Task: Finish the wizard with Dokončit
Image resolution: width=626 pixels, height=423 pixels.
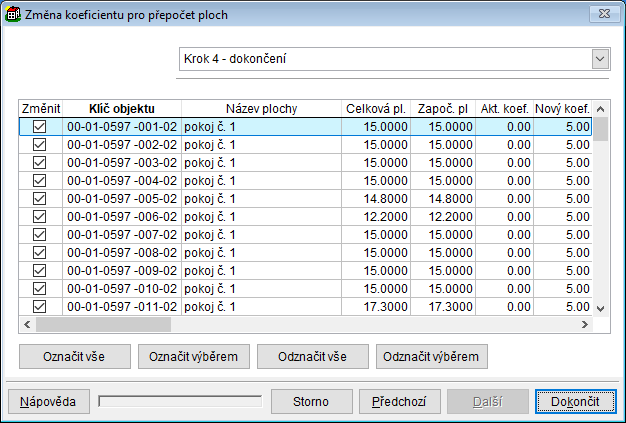Action: coord(575,401)
